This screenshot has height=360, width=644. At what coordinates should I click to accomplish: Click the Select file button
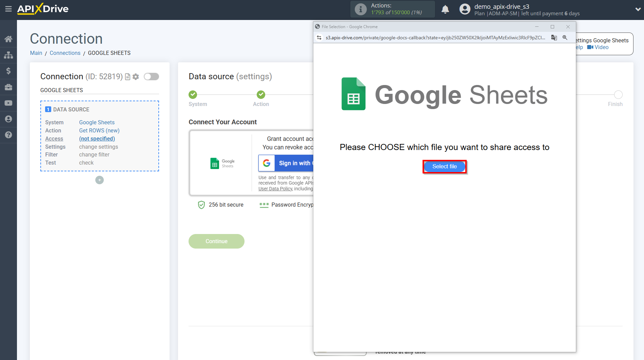(444, 166)
